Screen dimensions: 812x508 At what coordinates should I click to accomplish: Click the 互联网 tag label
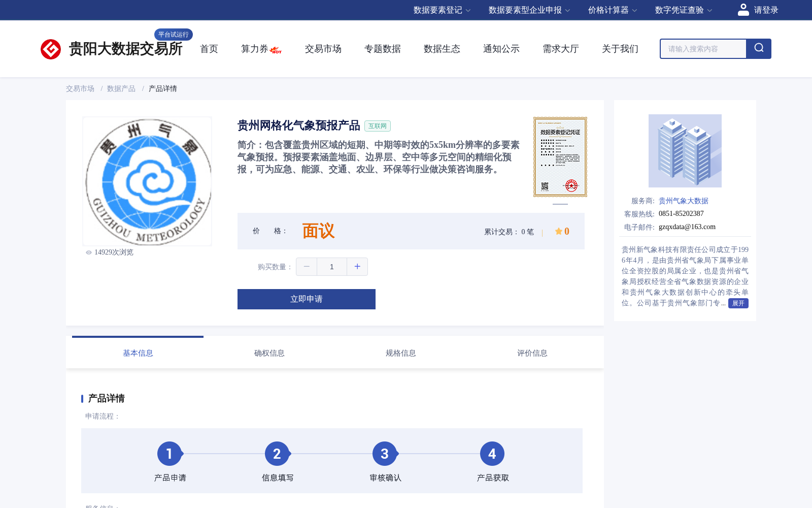point(378,126)
